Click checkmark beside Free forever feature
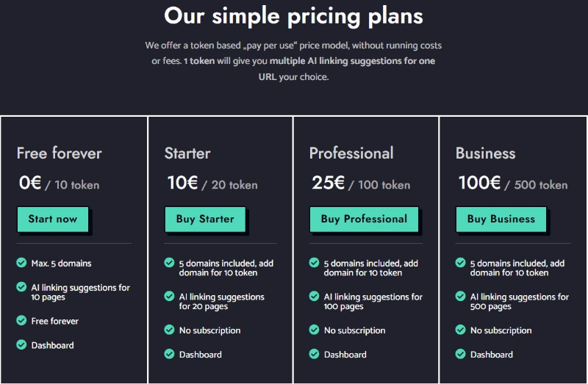588x384 pixels. coord(21,320)
